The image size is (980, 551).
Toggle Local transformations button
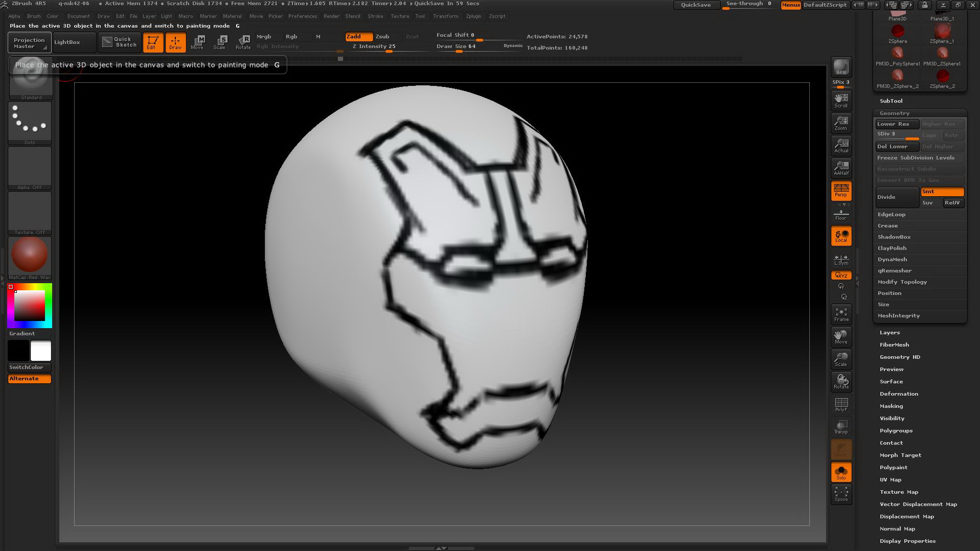841,236
